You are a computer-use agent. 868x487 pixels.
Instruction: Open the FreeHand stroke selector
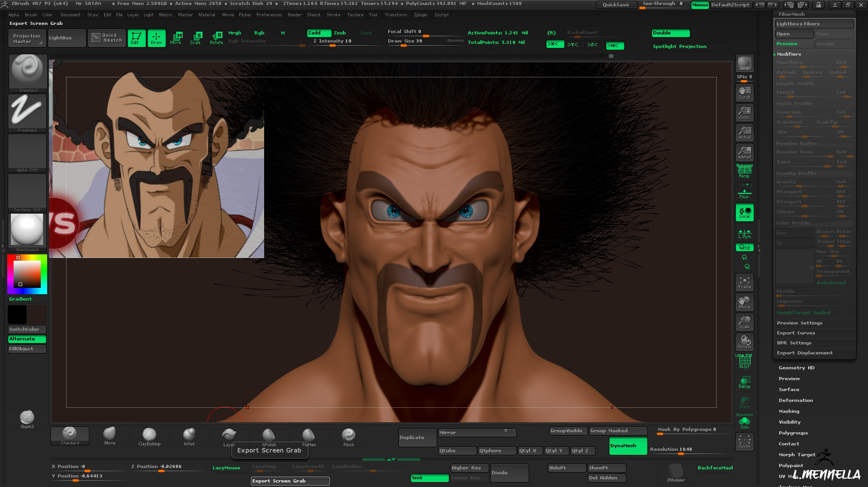pyautogui.click(x=28, y=113)
